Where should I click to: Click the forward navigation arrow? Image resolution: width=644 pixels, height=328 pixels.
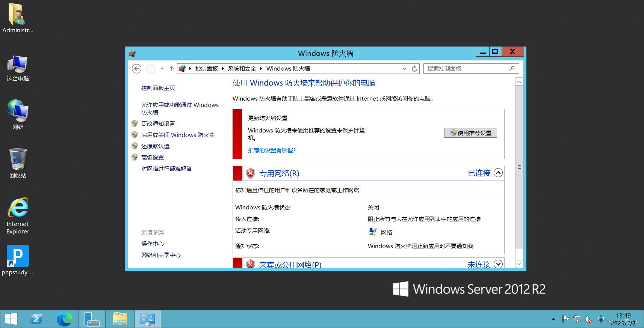tap(151, 69)
